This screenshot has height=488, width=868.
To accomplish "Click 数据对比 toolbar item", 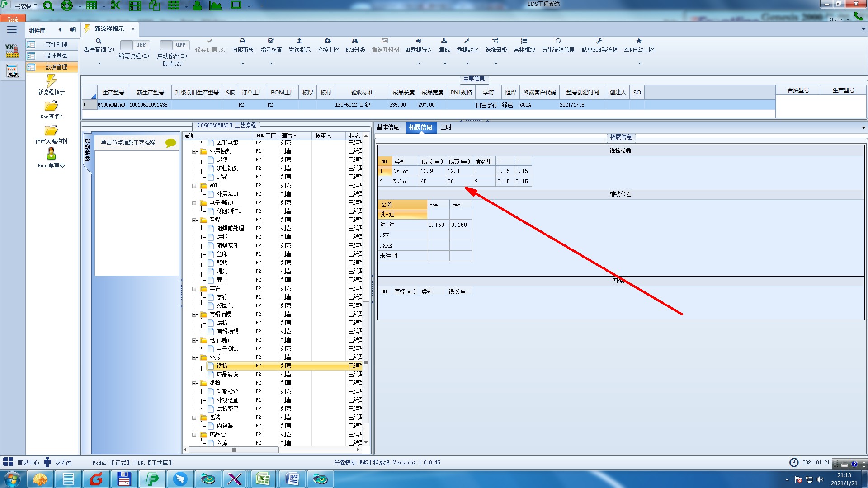I will [x=467, y=46].
